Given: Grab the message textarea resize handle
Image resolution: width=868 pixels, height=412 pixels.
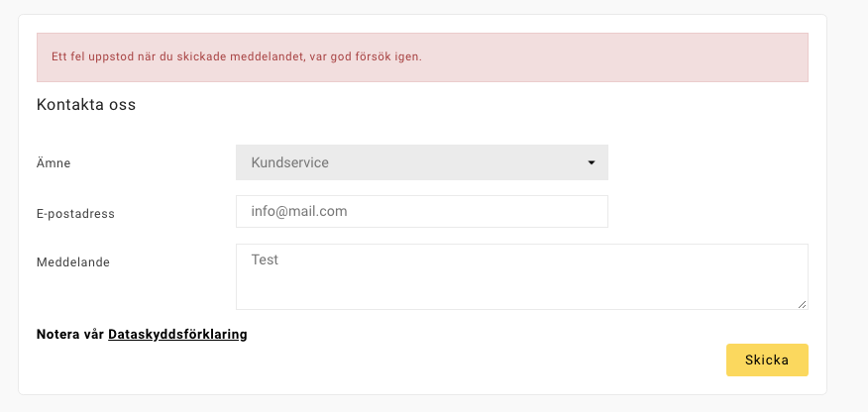Looking at the screenshot, I should (x=803, y=304).
